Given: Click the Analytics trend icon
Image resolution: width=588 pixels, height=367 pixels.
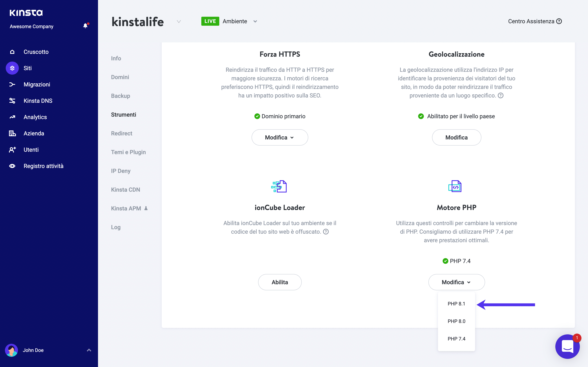Looking at the screenshot, I should point(12,117).
